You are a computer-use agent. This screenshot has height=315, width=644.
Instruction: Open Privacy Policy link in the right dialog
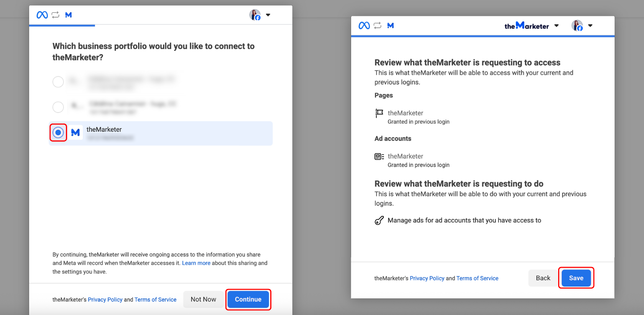coord(427,279)
